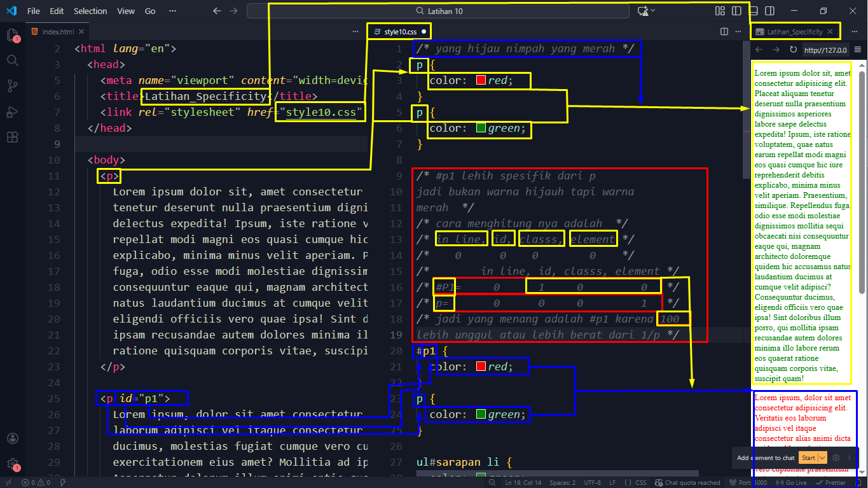Click Go Live in the status bar
Image resolution: width=868 pixels, height=488 pixels.
pos(792,482)
